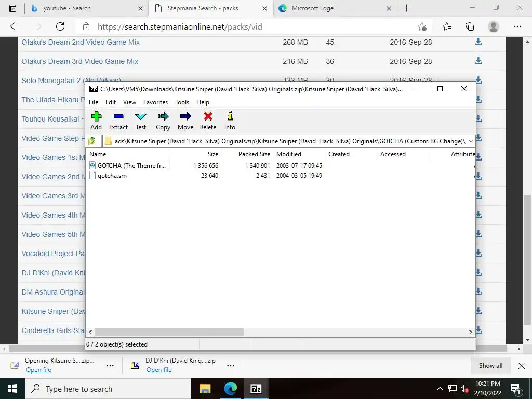532x399 pixels.
Task: Choose the Move toolbar icon
Action: (x=185, y=121)
